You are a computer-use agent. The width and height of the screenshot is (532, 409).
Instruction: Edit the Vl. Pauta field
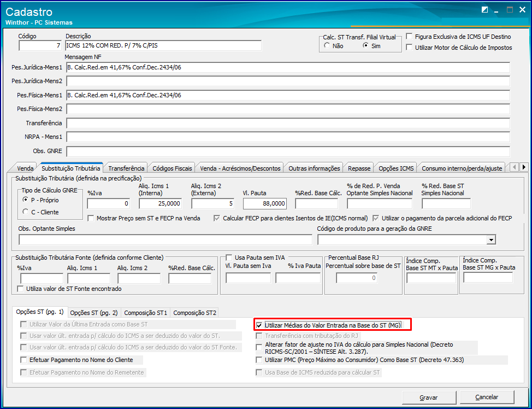tap(265, 203)
